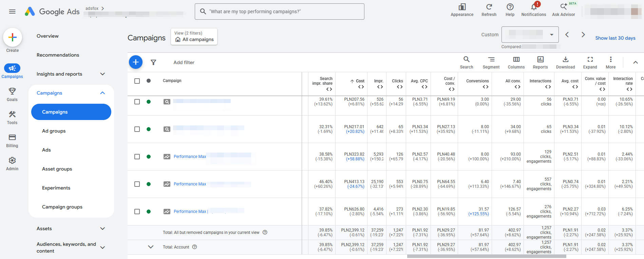The image size is (644, 259).
Task: Click the top search input field
Action: [280, 12]
